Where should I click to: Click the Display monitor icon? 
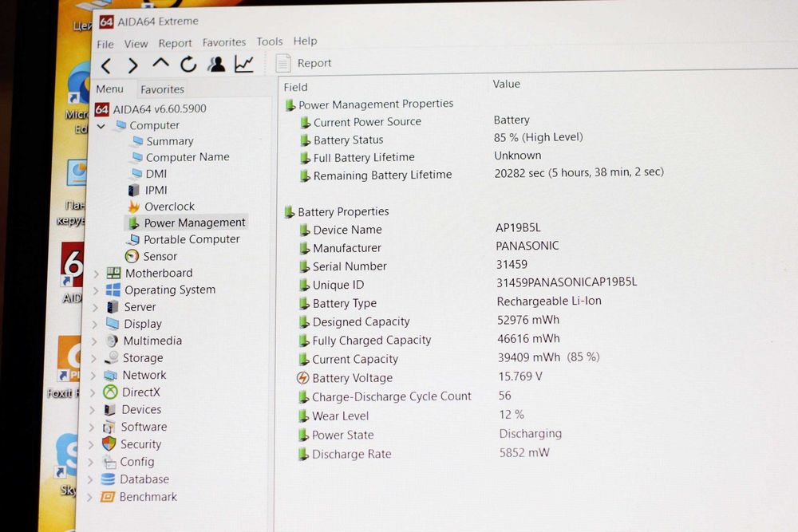tap(112, 324)
